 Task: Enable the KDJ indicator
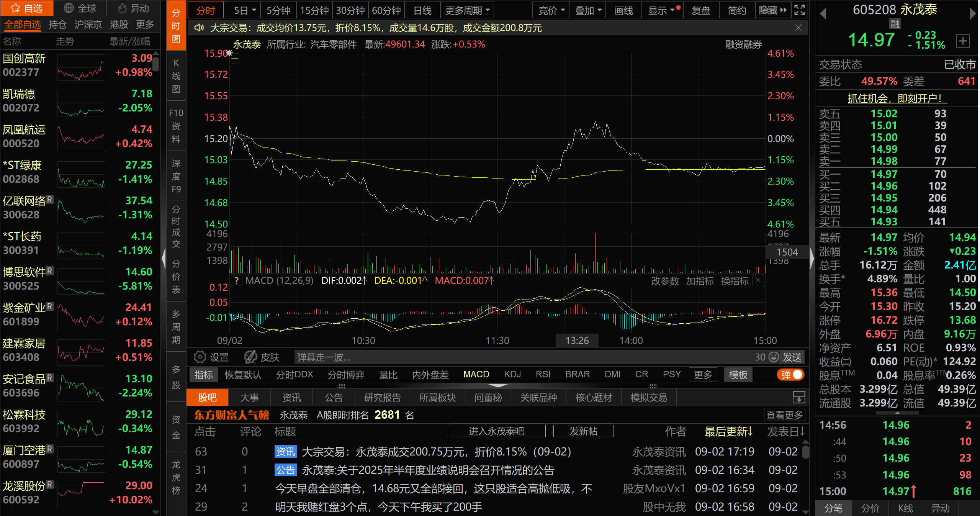tap(512, 374)
